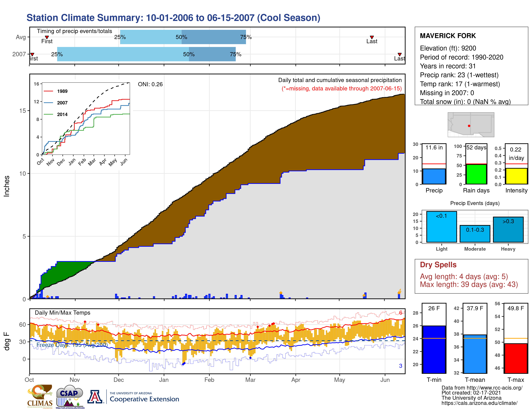Click the red station dot on Arizona map
This screenshot has width=532, height=411.
[x=469, y=126]
